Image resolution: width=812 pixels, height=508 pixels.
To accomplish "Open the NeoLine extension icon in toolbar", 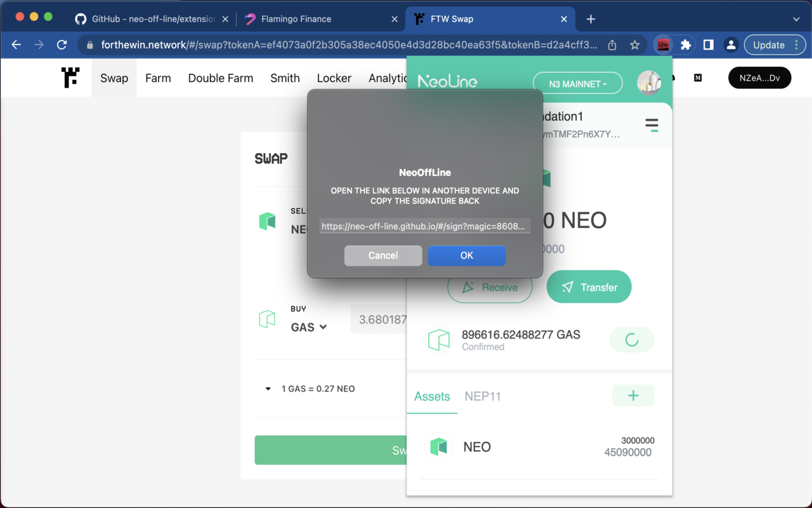I will pos(663,45).
